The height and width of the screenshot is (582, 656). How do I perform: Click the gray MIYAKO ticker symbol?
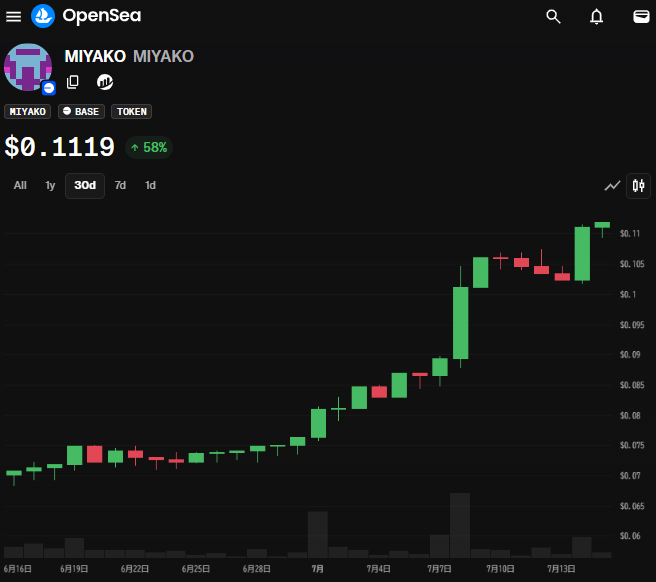pyautogui.click(x=164, y=56)
